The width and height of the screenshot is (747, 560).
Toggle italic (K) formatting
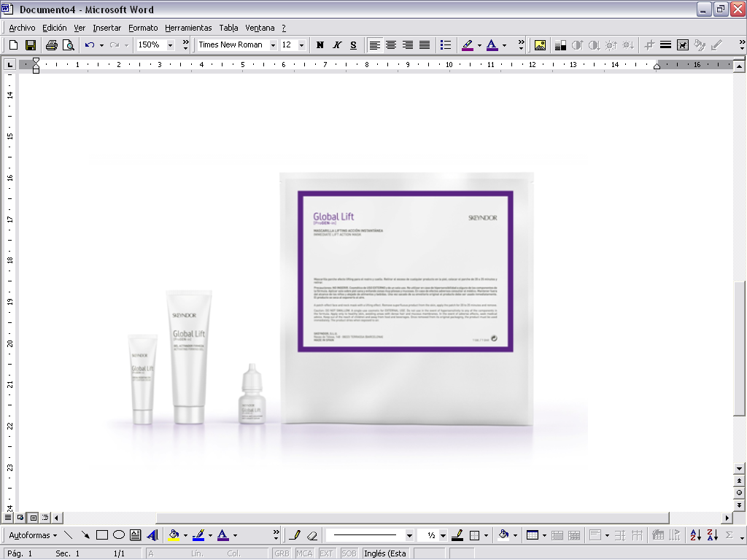[x=337, y=45]
